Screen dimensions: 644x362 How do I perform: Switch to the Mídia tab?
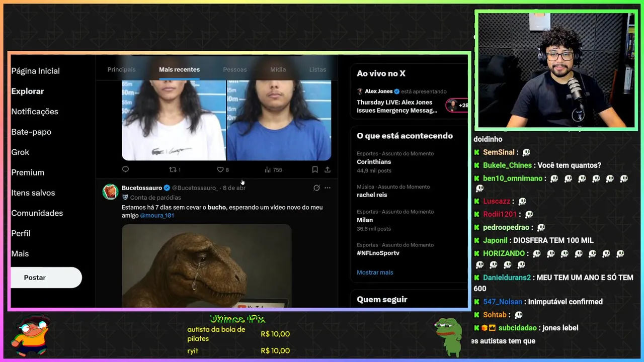(x=278, y=69)
